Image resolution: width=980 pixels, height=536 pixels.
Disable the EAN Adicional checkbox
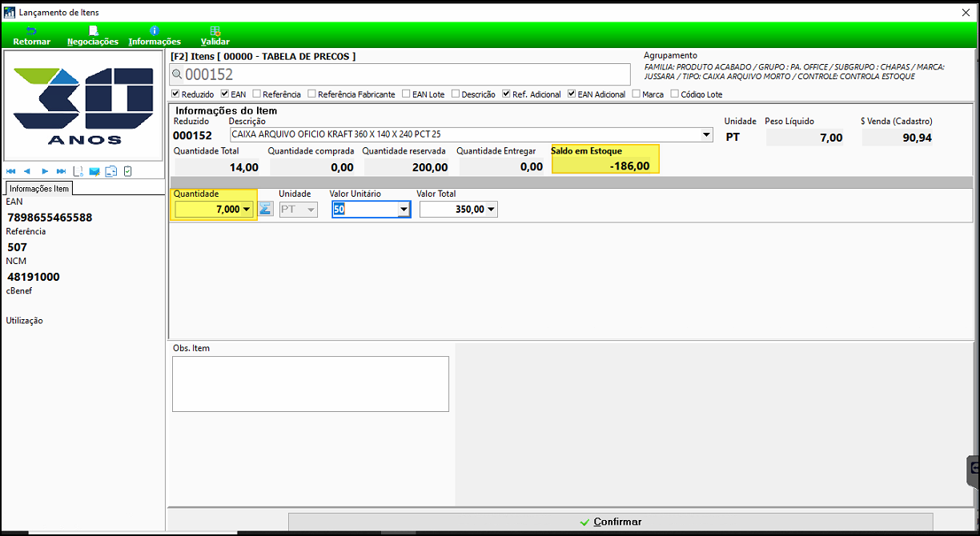click(x=572, y=94)
